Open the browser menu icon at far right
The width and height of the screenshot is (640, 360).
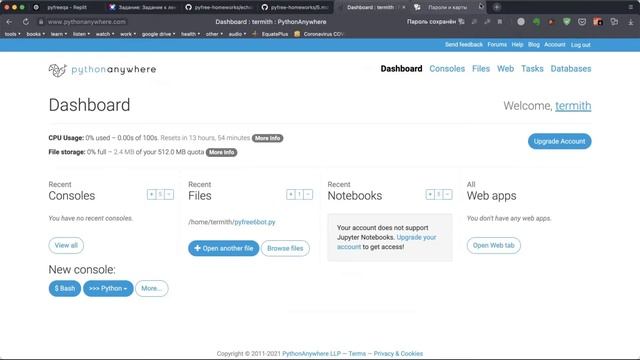pos(631,7)
